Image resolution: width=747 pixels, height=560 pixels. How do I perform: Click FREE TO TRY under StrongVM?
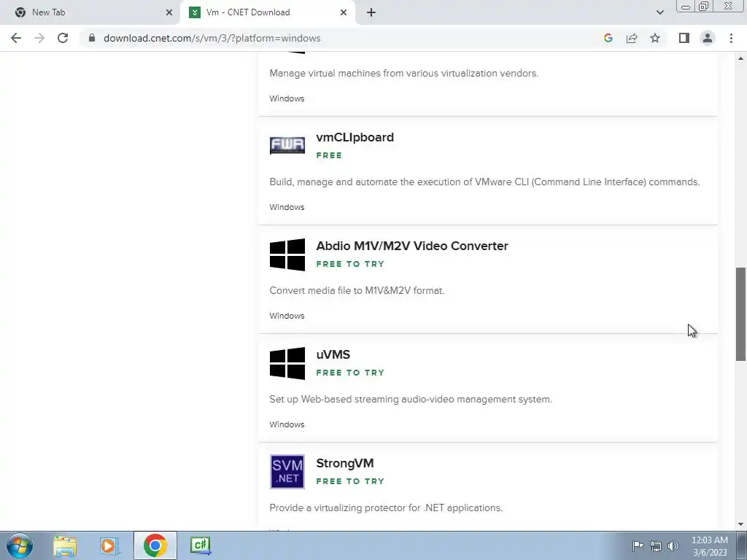coord(350,481)
